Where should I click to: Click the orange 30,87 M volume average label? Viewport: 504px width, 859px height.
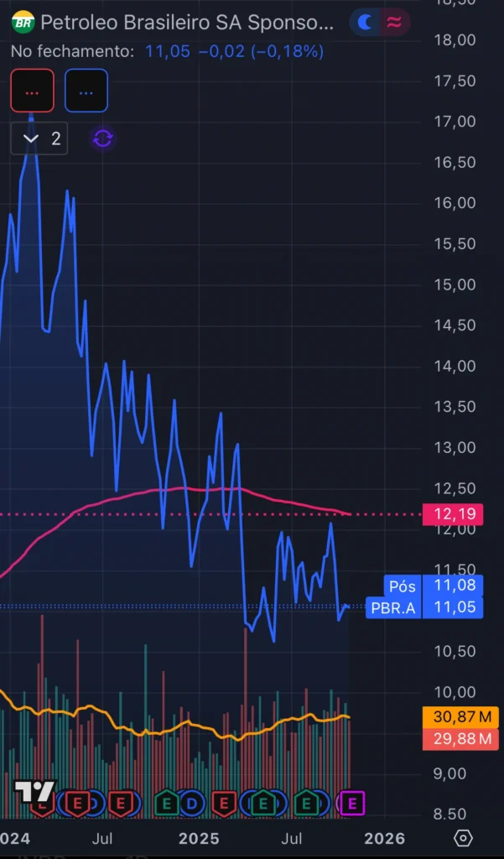tap(460, 717)
